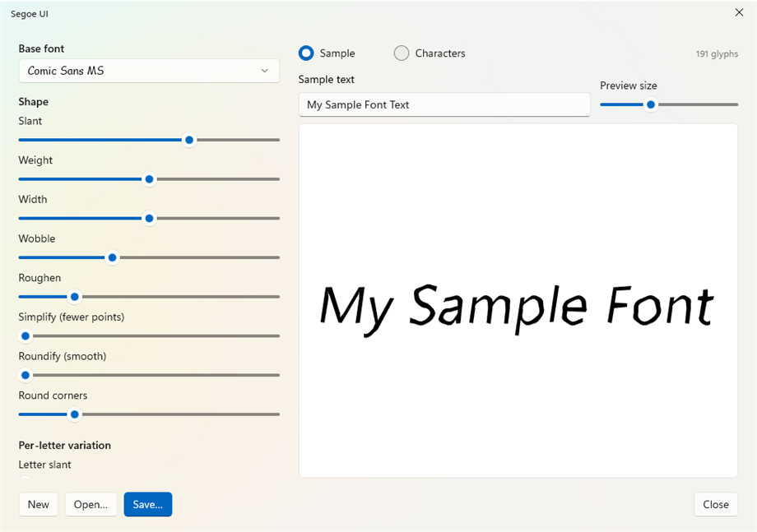Viewport: 757px width, 532px height.
Task: Click the Open... button
Action: tap(91, 505)
